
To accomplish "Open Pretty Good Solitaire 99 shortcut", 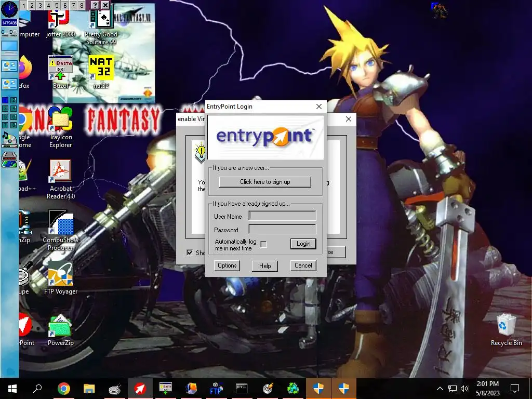I will [101, 28].
